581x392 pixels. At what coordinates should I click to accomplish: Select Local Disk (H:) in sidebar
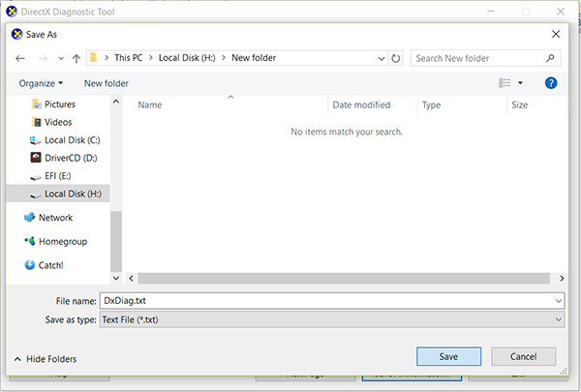(x=58, y=194)
